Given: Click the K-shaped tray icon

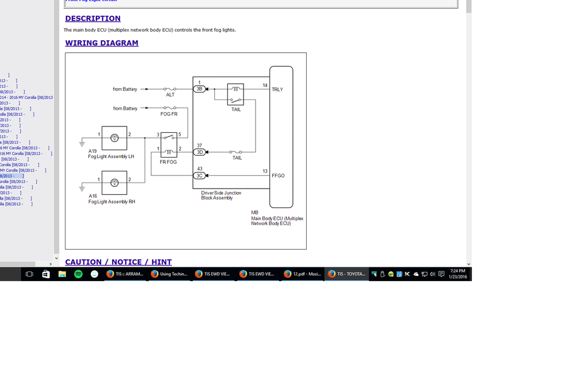Looking at the screenshot, I should (x=407, y=274).
